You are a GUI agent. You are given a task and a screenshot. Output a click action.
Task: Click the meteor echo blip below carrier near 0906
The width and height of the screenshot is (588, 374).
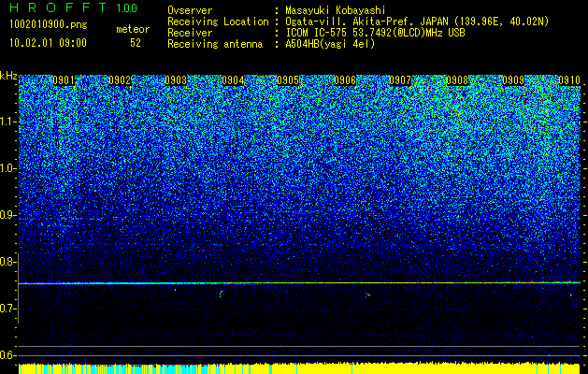click(x=368, y=295)
